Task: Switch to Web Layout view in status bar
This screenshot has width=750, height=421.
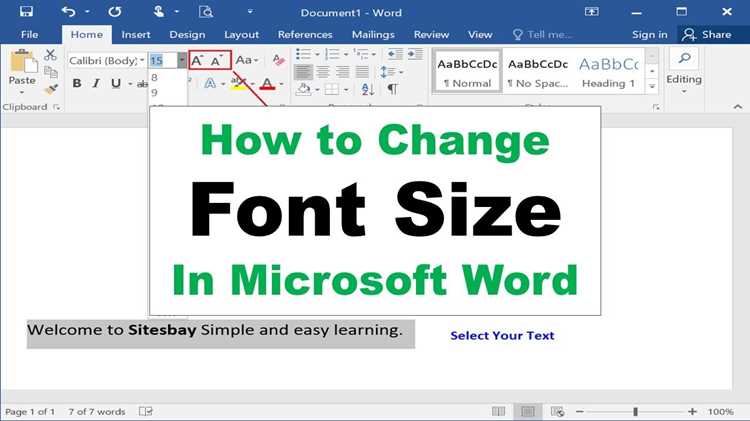Action: 557,411
